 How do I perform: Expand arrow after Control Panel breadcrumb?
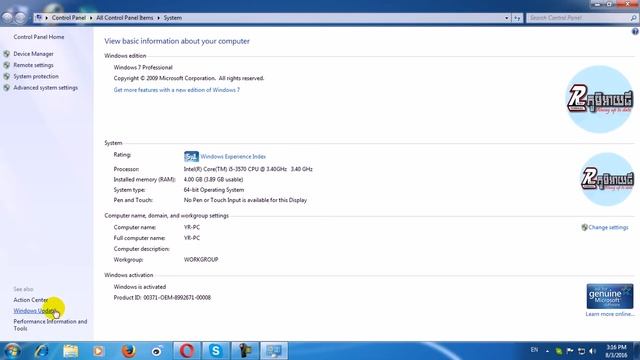tap(91, 18)
